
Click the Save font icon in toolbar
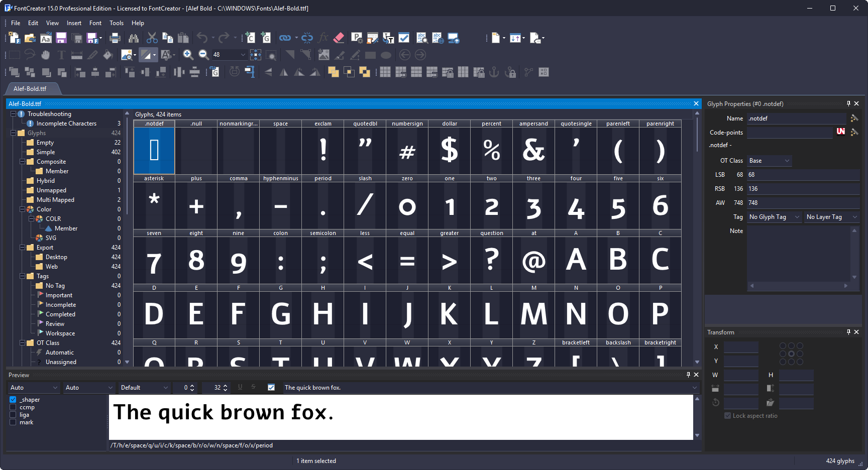pyautogui.click(x=61, y=38)
